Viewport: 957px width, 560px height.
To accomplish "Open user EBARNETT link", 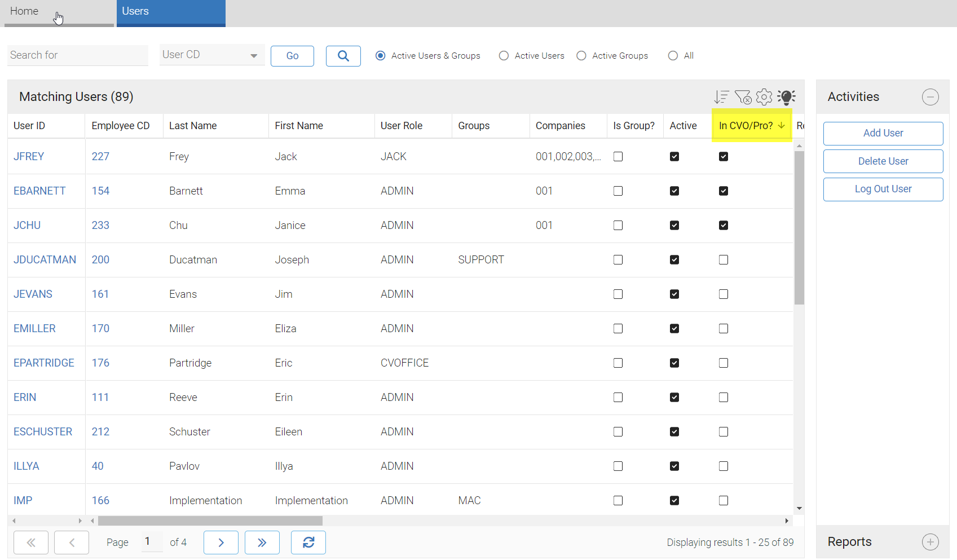I will [39, 191].
